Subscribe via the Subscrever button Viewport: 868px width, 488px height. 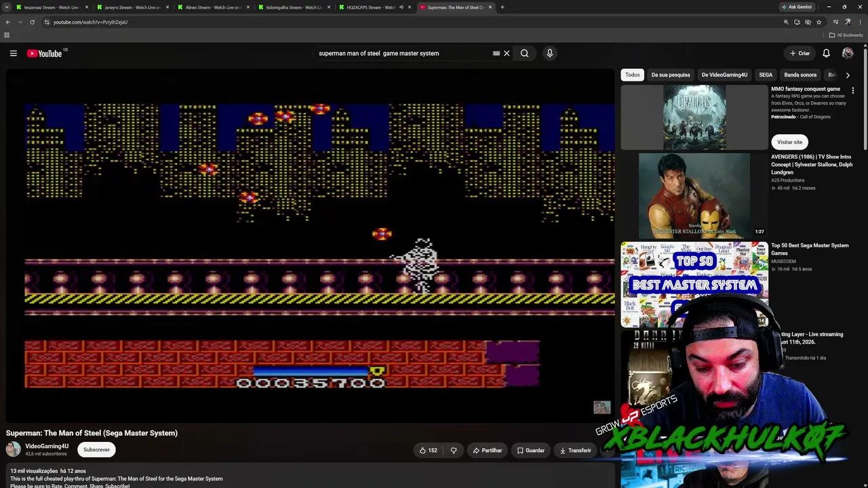pos(96,449)
